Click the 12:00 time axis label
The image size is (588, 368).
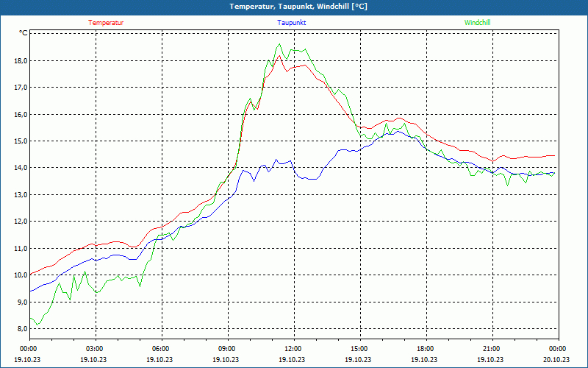tap(292, 349)
